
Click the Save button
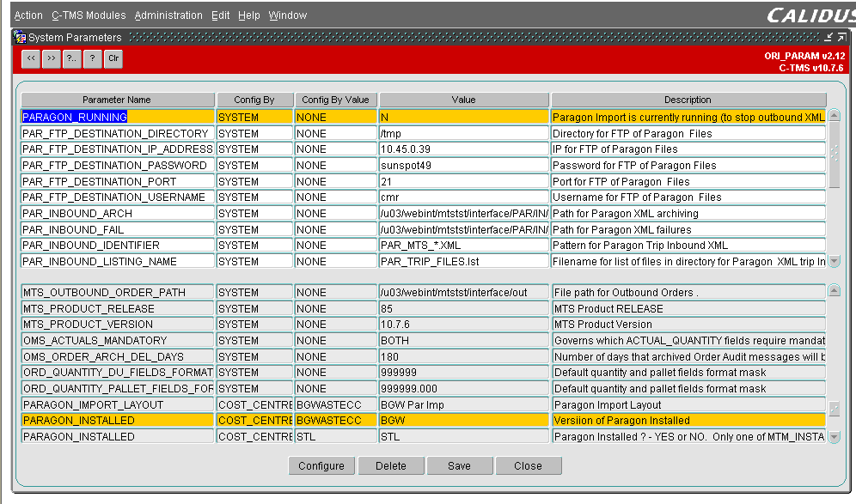(460, 466)
